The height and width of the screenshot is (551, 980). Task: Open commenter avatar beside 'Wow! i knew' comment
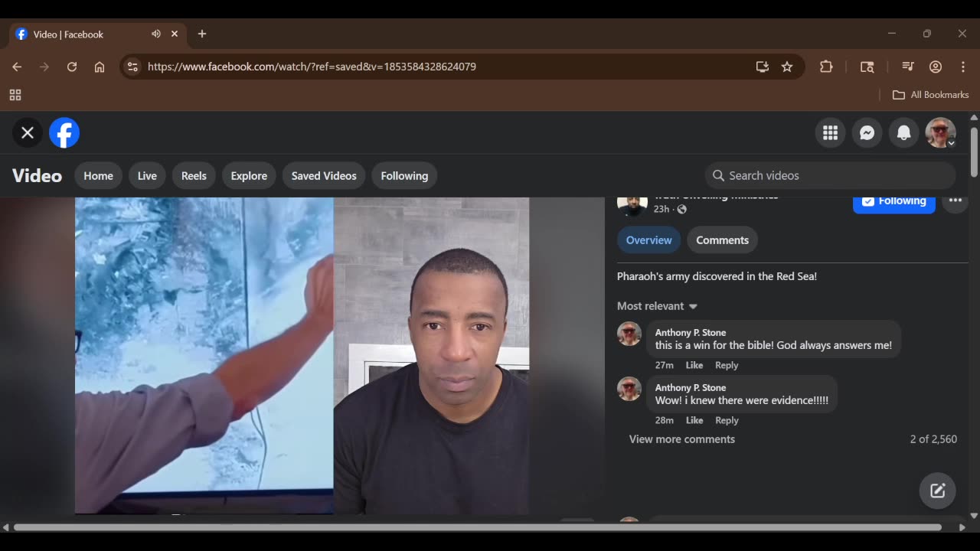click(629, 389)
